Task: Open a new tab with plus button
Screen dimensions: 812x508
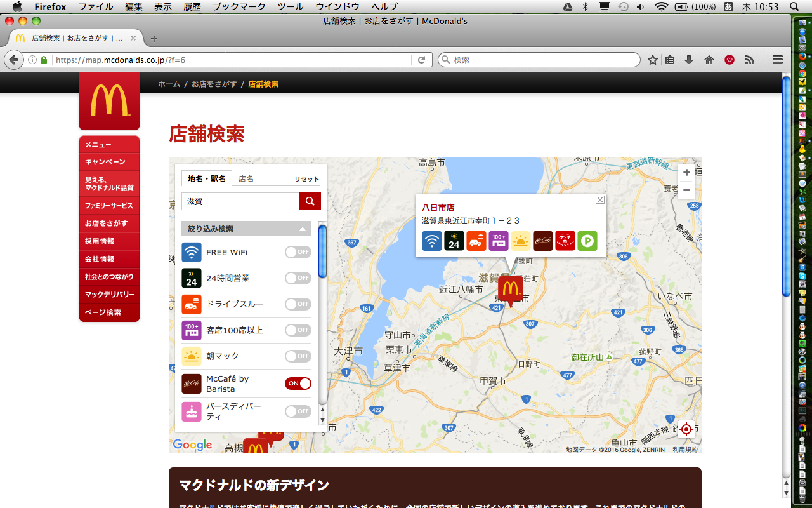Action: point(154,38)
